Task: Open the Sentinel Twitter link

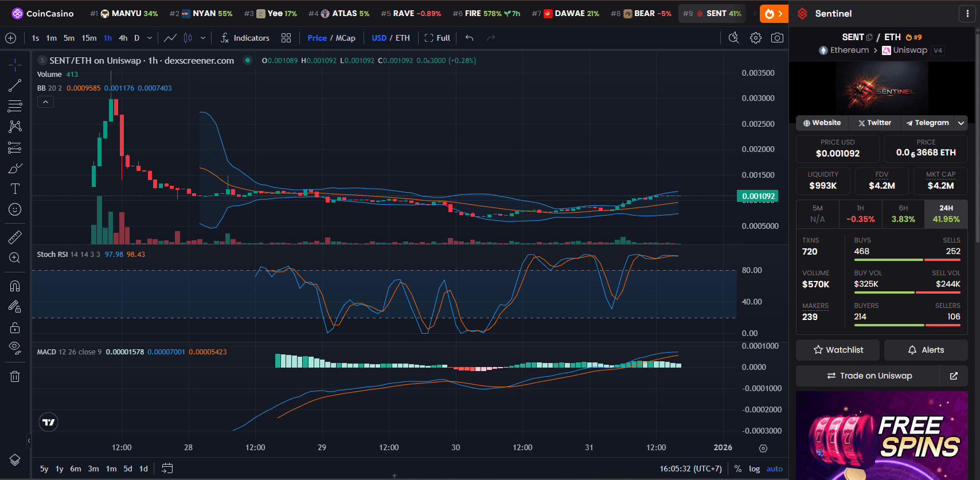Action: [874, 123]
